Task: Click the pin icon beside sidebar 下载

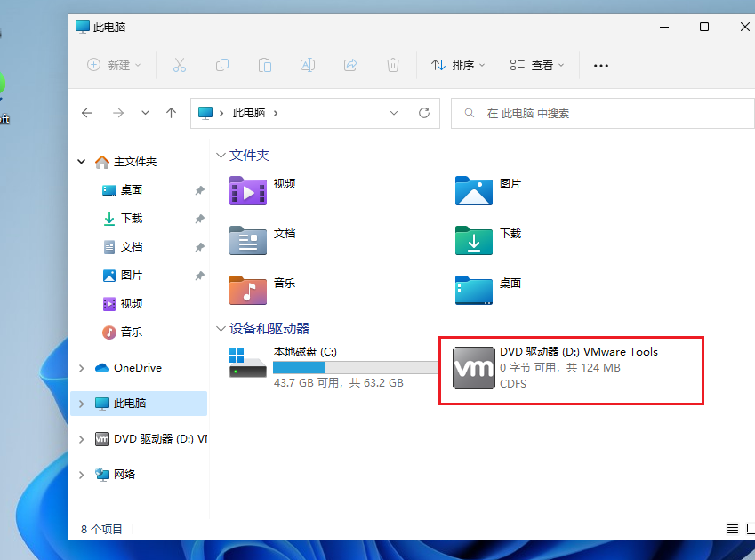Action: click(199, 219)
